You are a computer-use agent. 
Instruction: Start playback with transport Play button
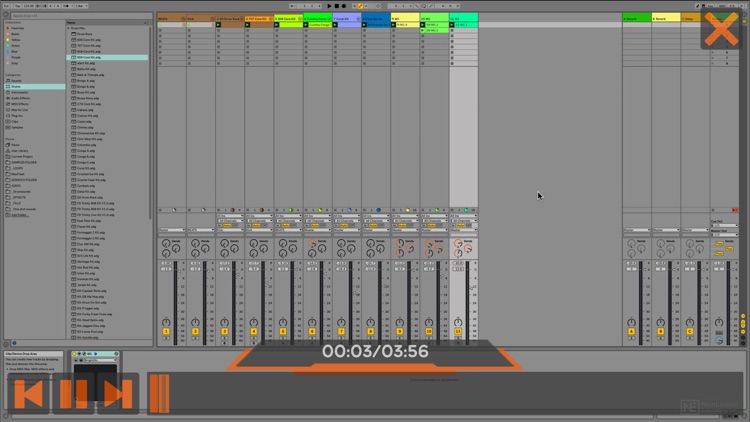[329, 6]
